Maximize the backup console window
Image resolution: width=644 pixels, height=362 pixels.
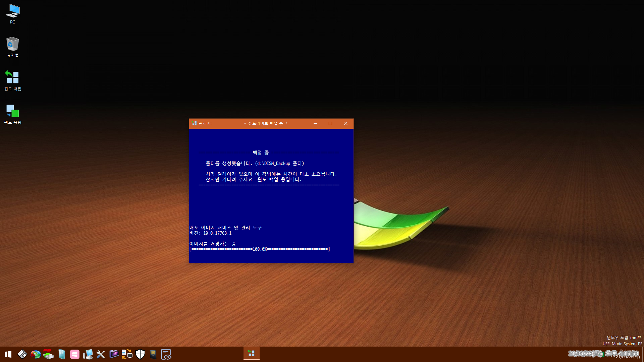330,123
